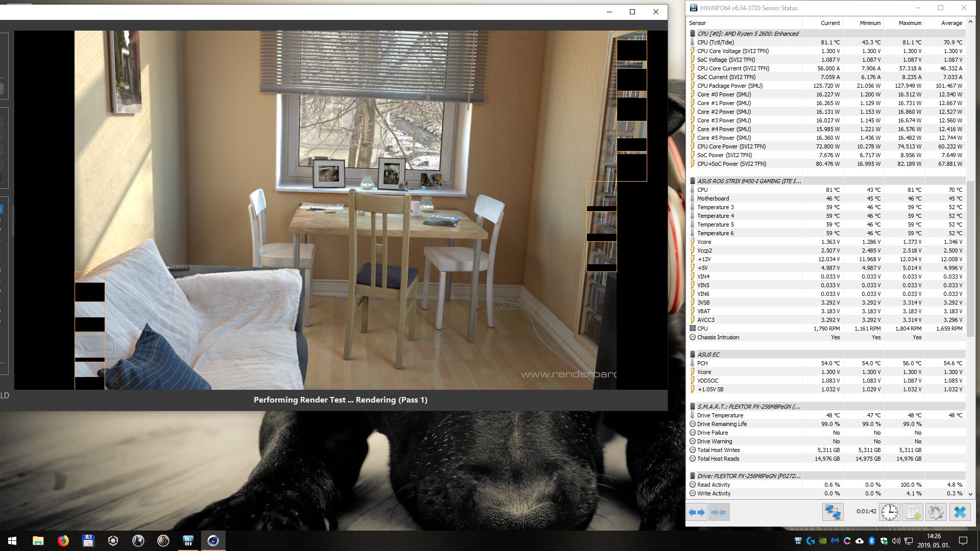
Task: Click the sensor list scrollbar down arrow
Action: tap(970, 494)
